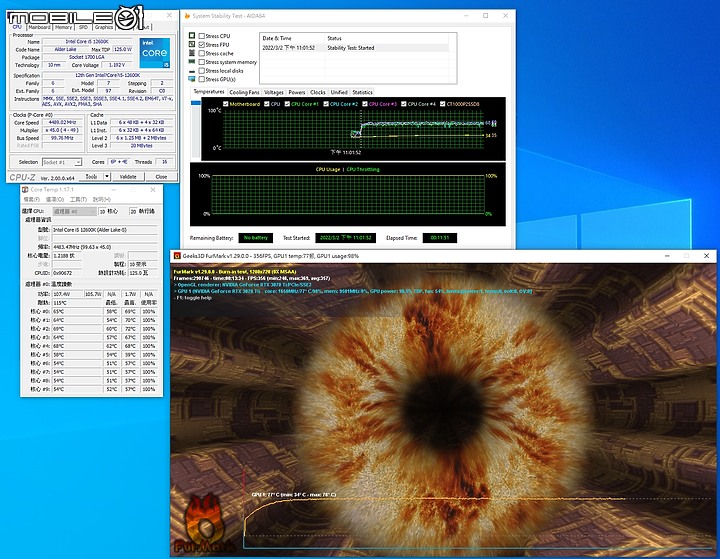This screenshot has width=720, height=559.
Task: Click the Intel Core i5 logo in CPU-Z
Action: tap(154, 53)
